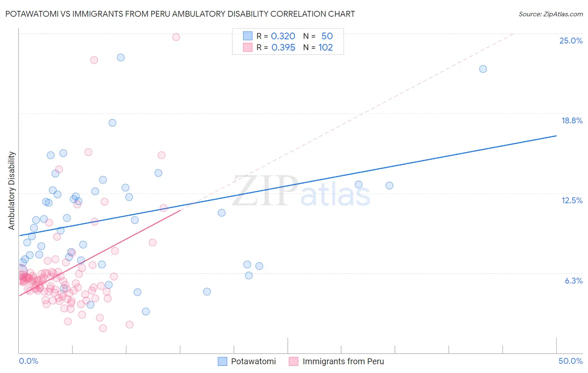Click the 0.0% x-axis label
Image resolution: width=588 pixels, height=373 pixels.
[x=28, y=361]
